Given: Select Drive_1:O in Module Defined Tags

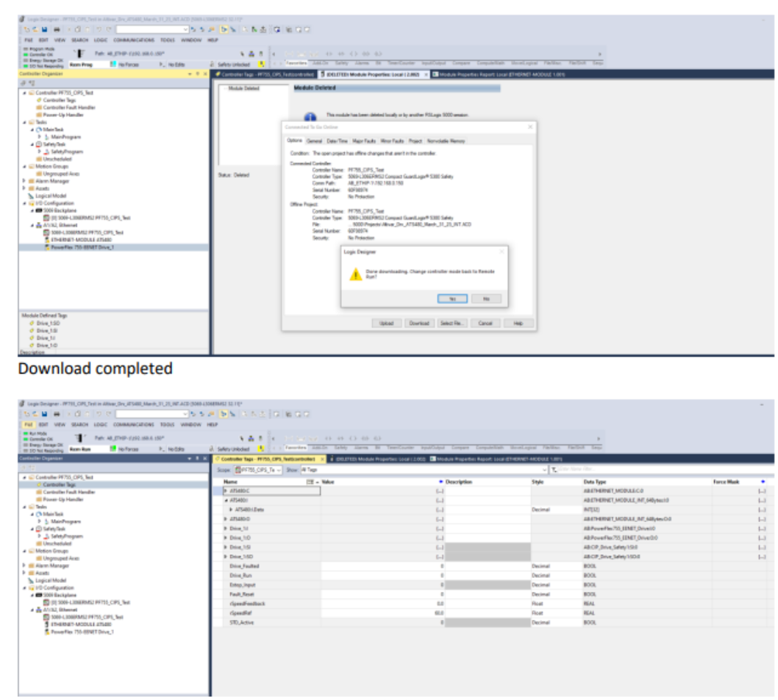Looking at the screenshot, I should pyautogui.click(x=46, y=346).
